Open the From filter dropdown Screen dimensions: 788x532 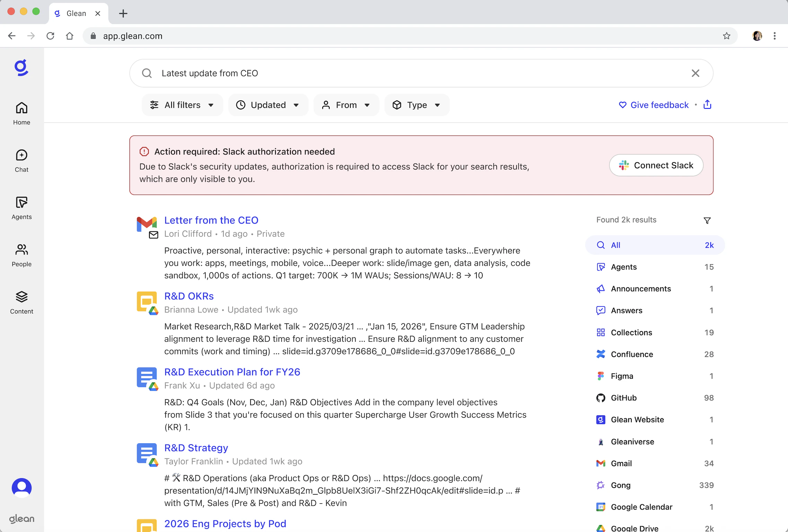(346, 105)
